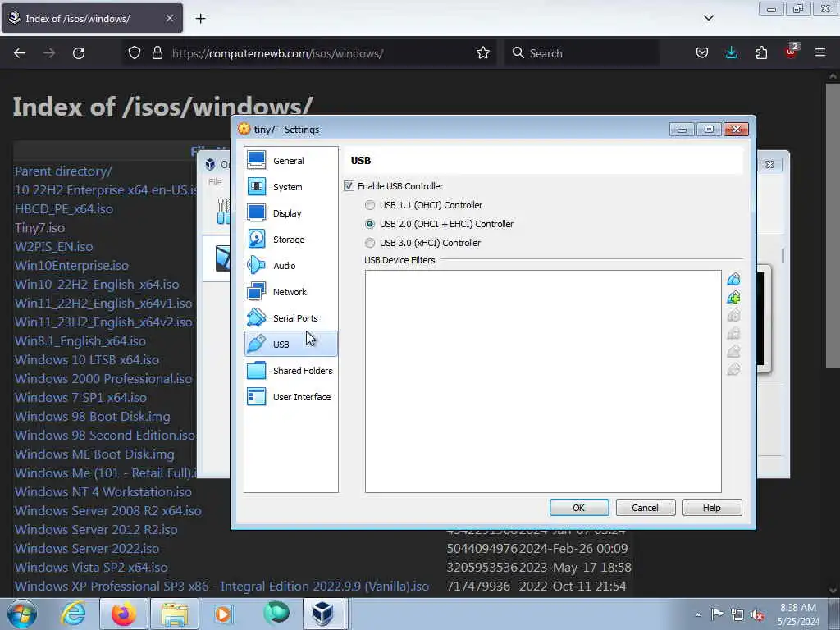This screenshot has height=630, width=840.
Task: Open Firefox extensions menu
Action: pyautogui.click(x=761, y=53)
